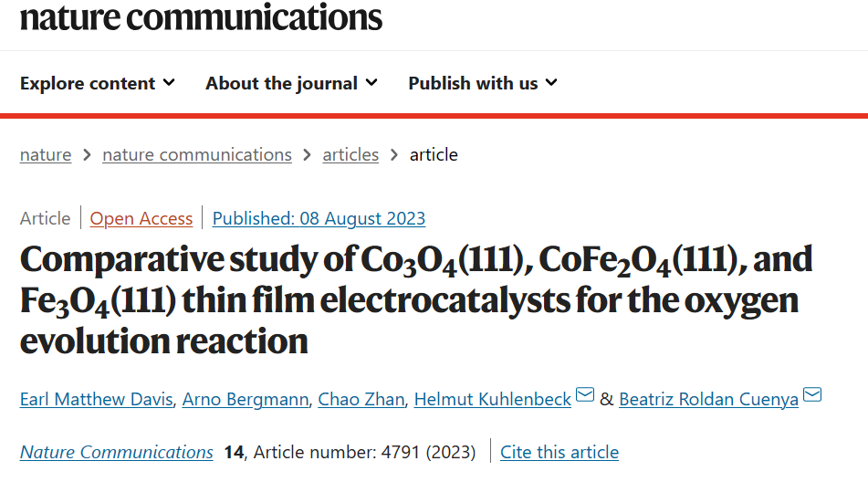The image size is (868, 482).
Task: Click the email envelope icon after Helmut Kuhlenbeck
Action: click(584, 395)
